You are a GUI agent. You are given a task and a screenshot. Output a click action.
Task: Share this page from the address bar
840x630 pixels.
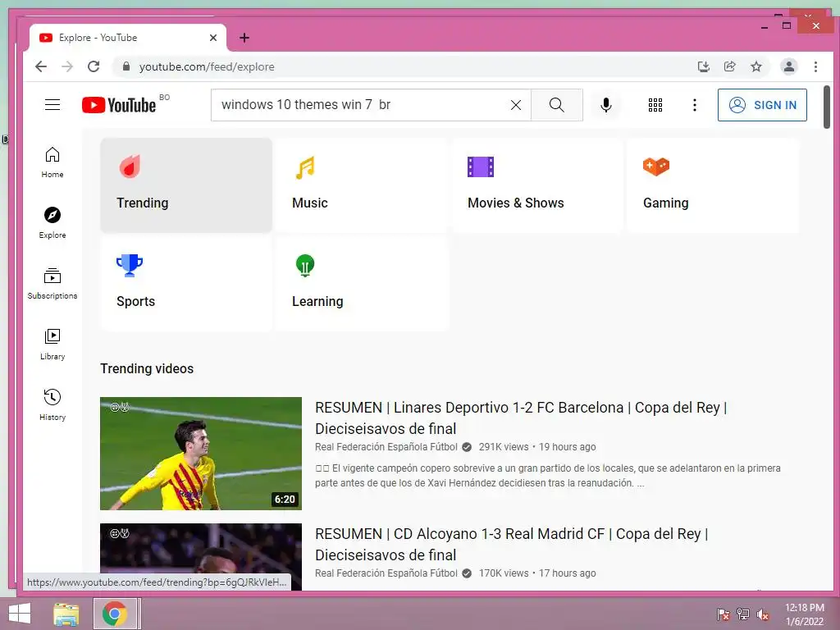729,66
